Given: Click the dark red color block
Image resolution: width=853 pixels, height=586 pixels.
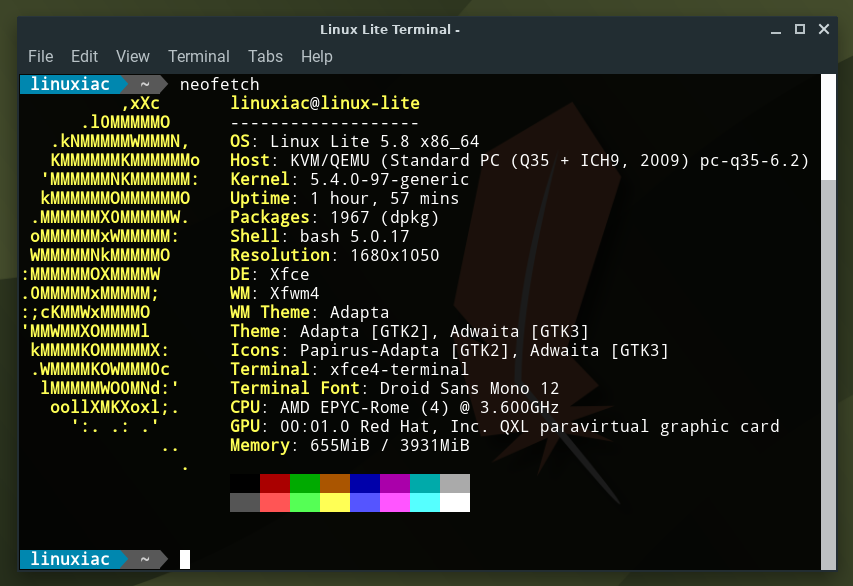Looking at the screenshot, I should click(x=275, y=483).
